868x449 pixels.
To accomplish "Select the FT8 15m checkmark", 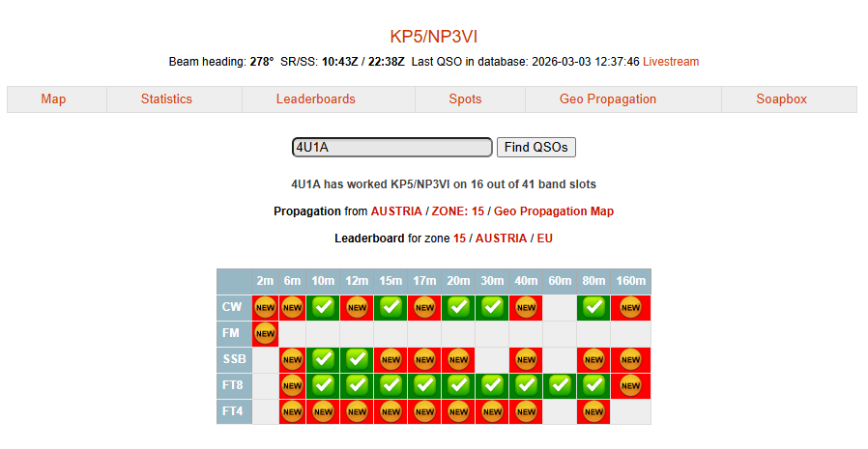I will click(391, 385).
